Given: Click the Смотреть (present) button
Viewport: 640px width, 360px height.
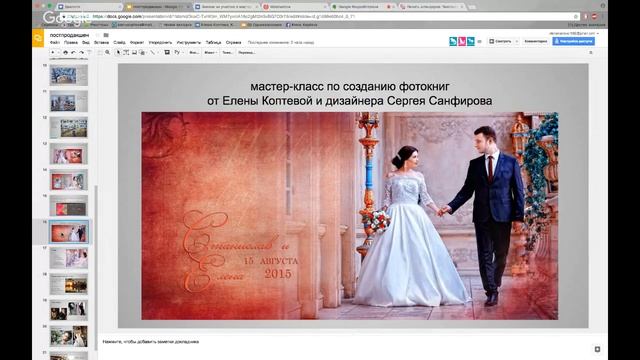Looking at the screenshot, I should [x=501, y=41].
